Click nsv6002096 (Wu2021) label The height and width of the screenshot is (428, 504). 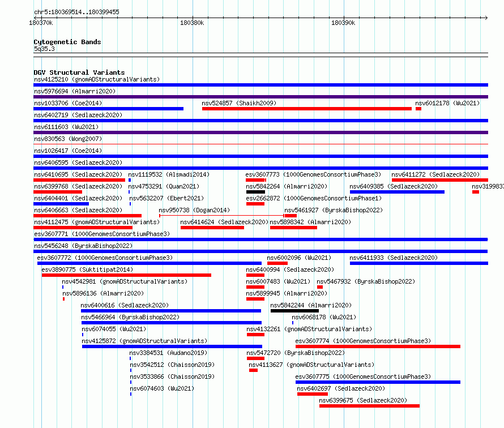click(x=299, y=258)
